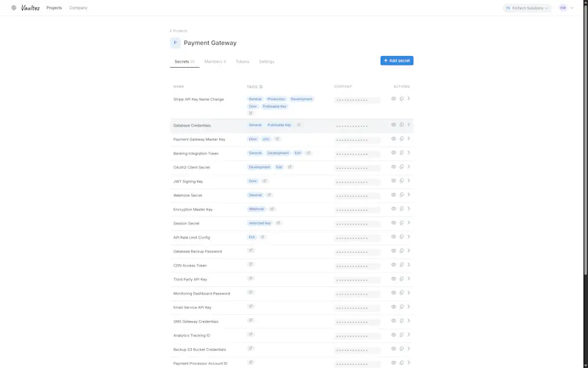
Task: Expand the Stripe API Key Name Change row
Action: tap(409, 99)
